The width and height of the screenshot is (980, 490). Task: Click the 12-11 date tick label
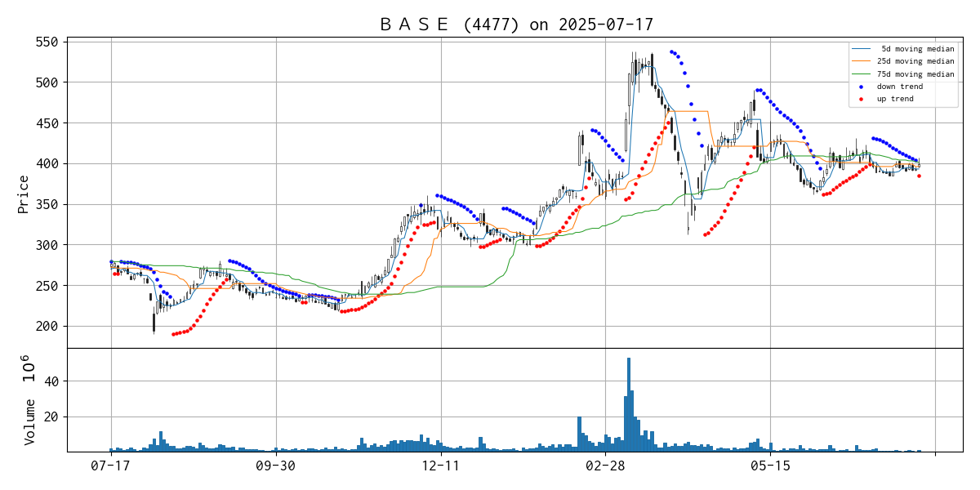pyautogui.click(x=441, y=466)
